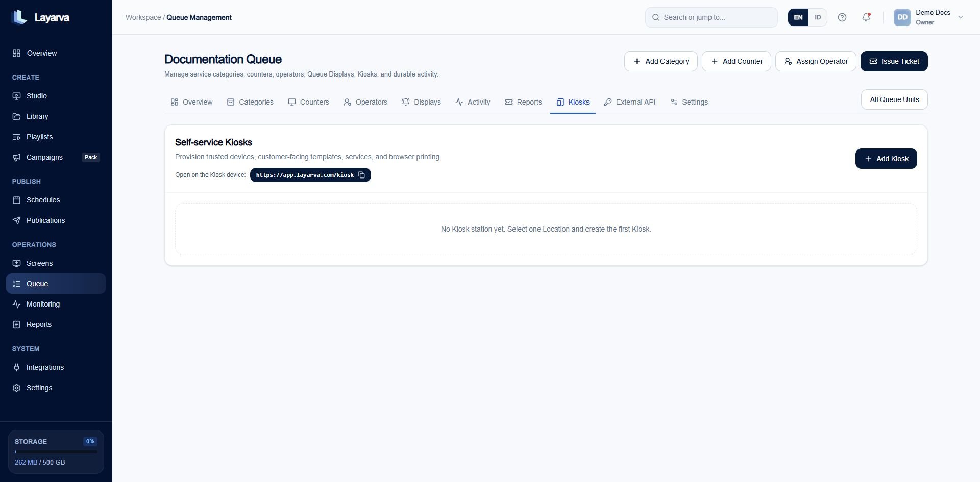Viewport: 980px width, 482px height.
Task: Select Queue in the sidebar
Action: 56,284
